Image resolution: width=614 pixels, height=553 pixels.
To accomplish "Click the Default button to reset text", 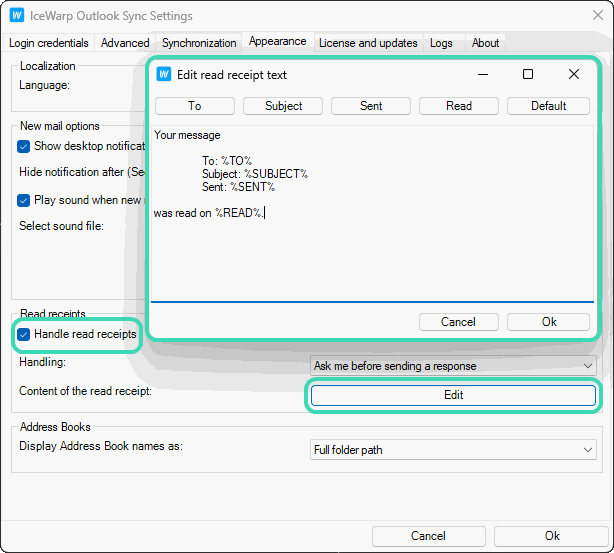I will click(548, 106).
